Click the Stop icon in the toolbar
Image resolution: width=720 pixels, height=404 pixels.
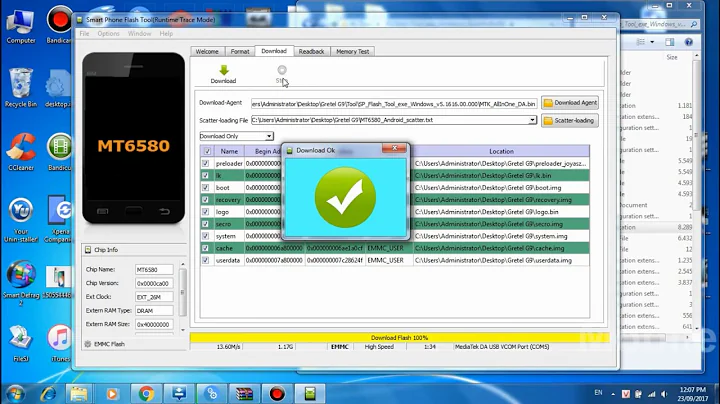282,70
